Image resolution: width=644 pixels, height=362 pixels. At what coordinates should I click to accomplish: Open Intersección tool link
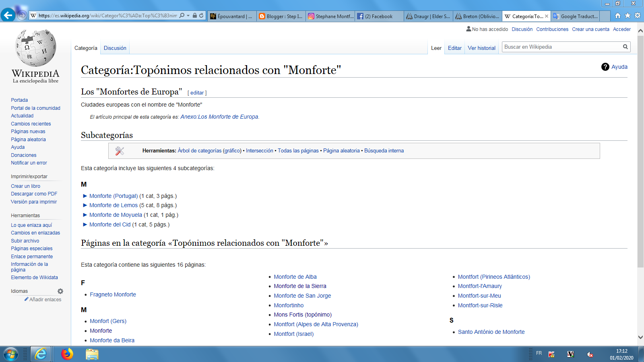(260, 150)
